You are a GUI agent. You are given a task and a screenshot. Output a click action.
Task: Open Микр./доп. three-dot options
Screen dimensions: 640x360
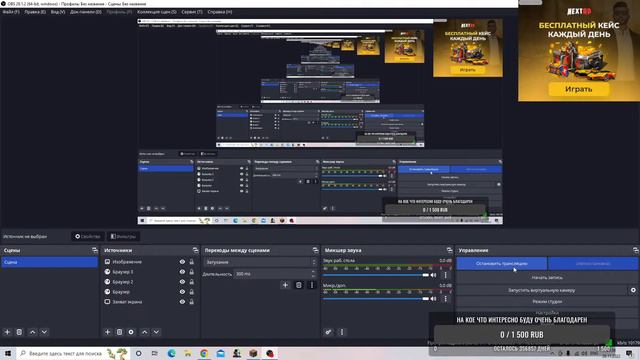coord(445,299)
